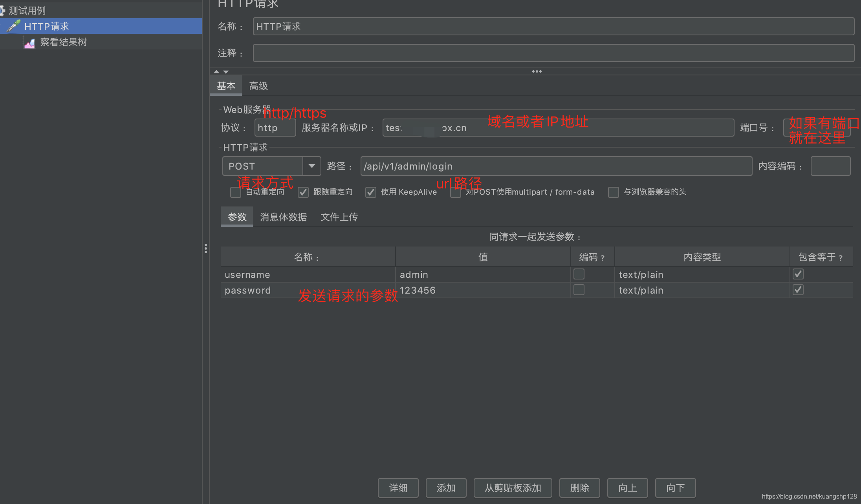This screenshot has height=504, width=861.
Task: Select the HTTP请求 sampler icon in tree
Action: coord(13,26)
